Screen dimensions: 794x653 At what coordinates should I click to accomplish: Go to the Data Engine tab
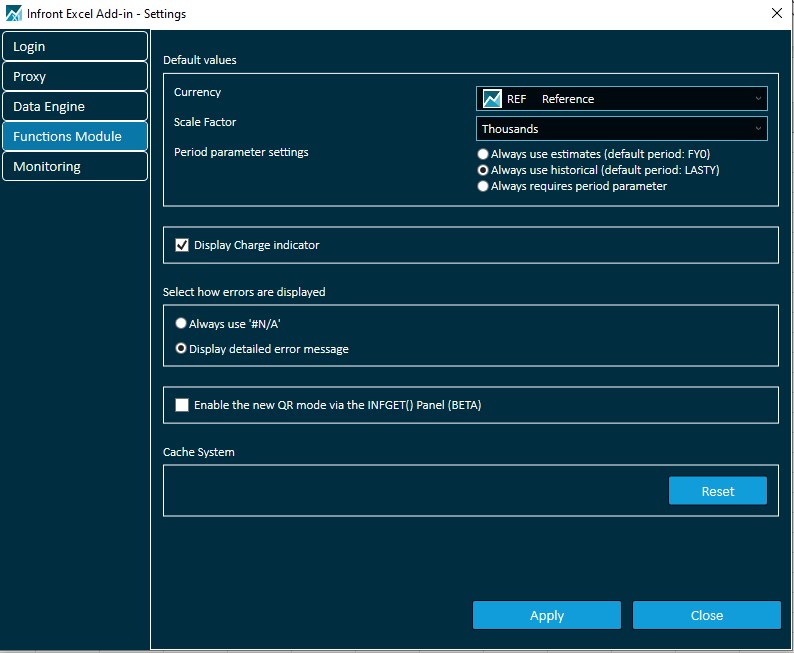pos(75,107)
